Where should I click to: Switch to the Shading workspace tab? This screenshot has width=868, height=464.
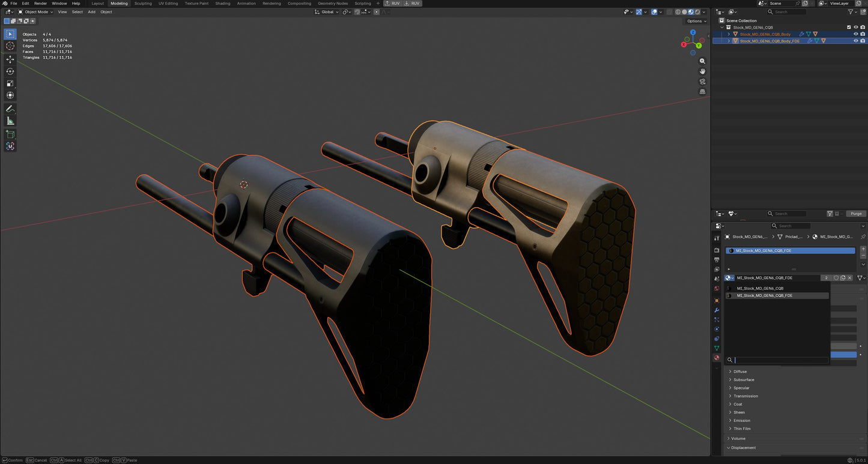[x=223, y=4]
